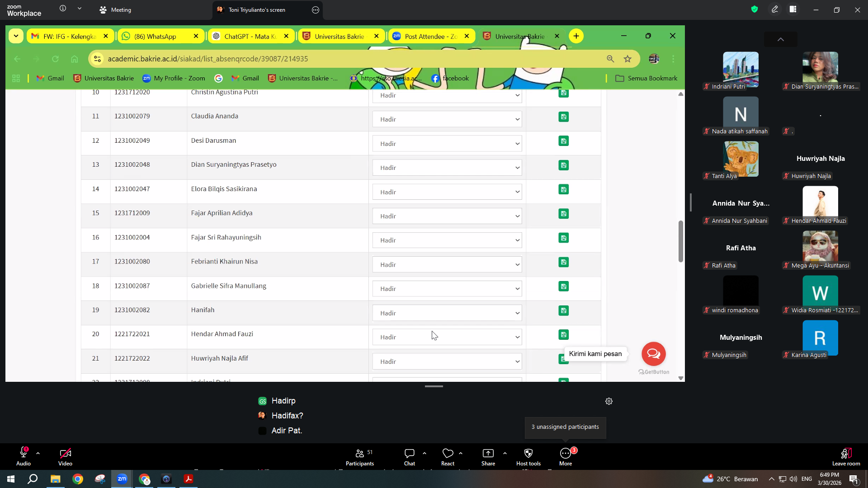This screenshot has width=868, height=488.
Task: Save attendance for Fajar Aprilian Adidya
Action: [563, 214]
